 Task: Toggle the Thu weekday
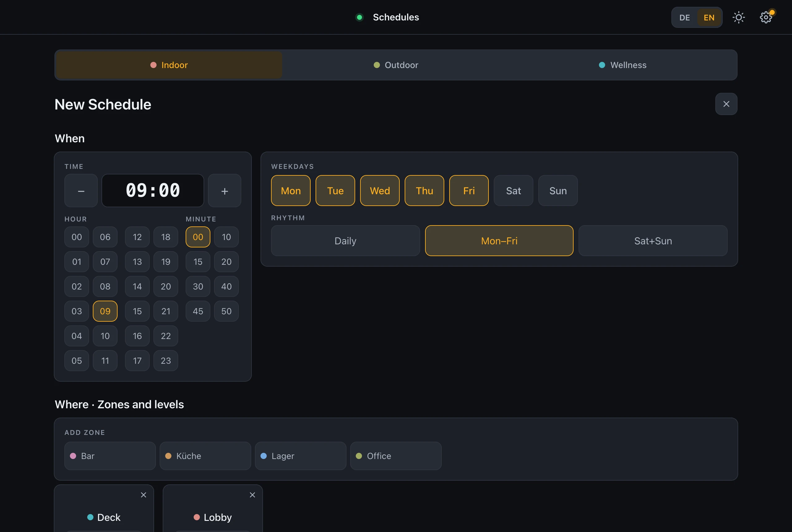[424, 190]
